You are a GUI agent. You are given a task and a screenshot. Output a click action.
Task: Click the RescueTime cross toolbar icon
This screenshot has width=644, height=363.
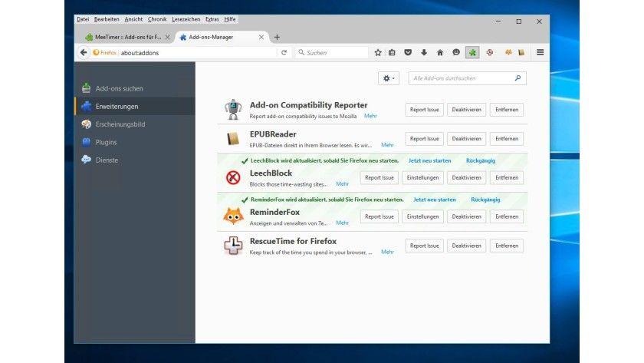pos(490,53)
